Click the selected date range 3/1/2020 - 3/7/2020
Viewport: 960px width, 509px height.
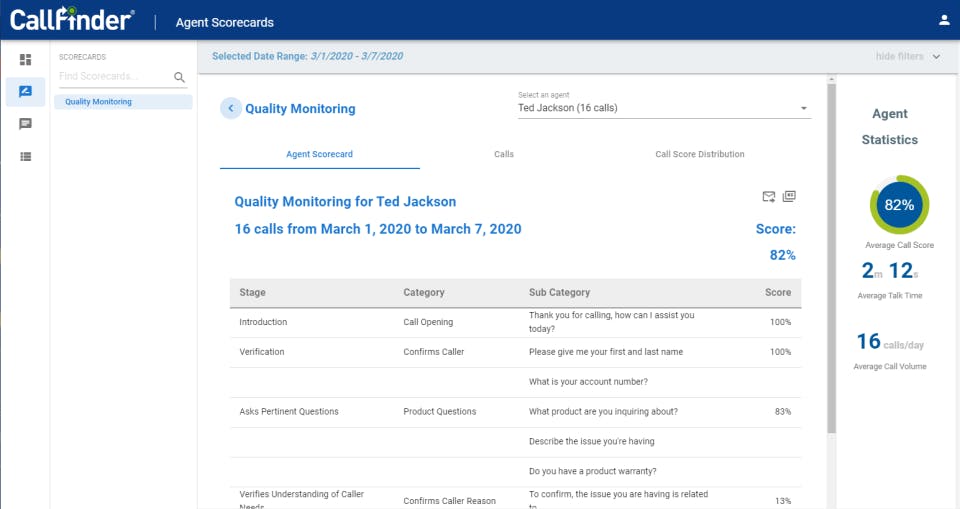pyautogui.click(x=357, y=57)
